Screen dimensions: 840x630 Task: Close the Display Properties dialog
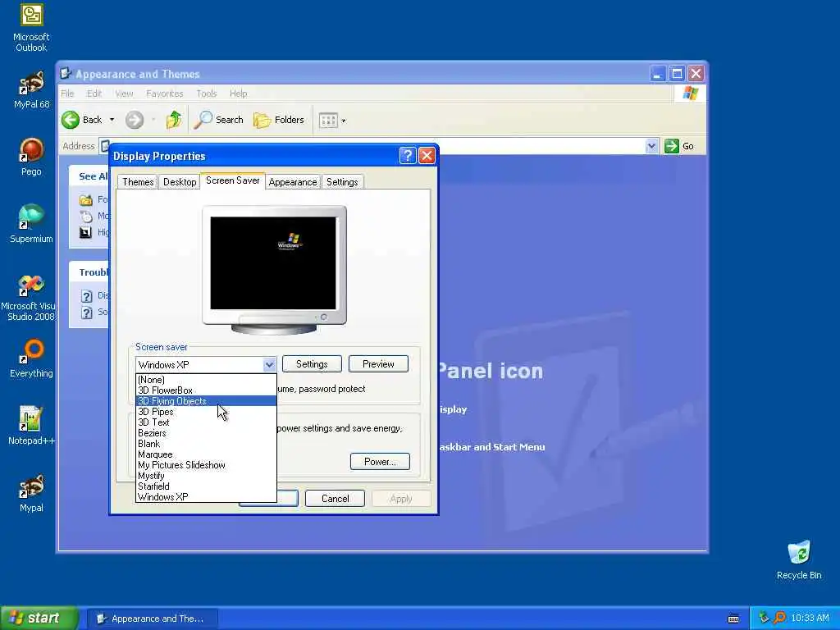click(x=427, y=156)
